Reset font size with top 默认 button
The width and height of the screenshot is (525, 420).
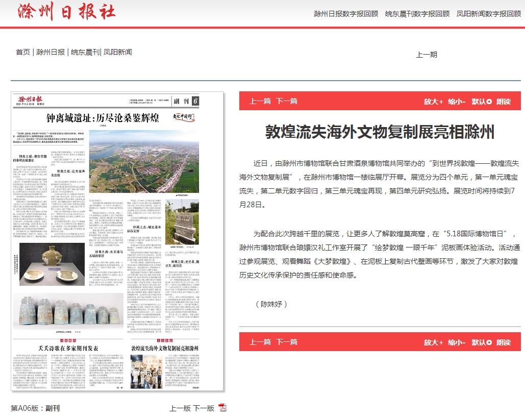tap(482, 101)
